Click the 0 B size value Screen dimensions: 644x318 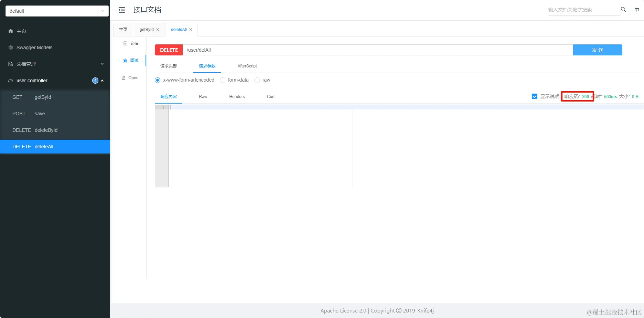(x=635, y=97)
